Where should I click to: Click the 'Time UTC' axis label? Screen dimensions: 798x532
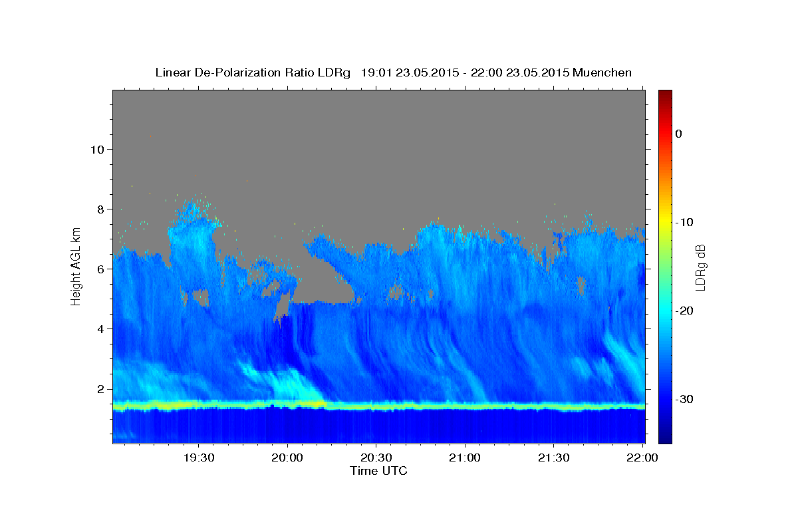click(378, 471)
